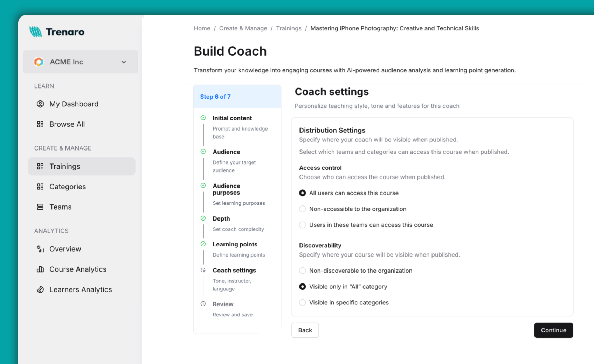
Task: Select the My Dashboard icon in sidebar
Action: point(40,104)
